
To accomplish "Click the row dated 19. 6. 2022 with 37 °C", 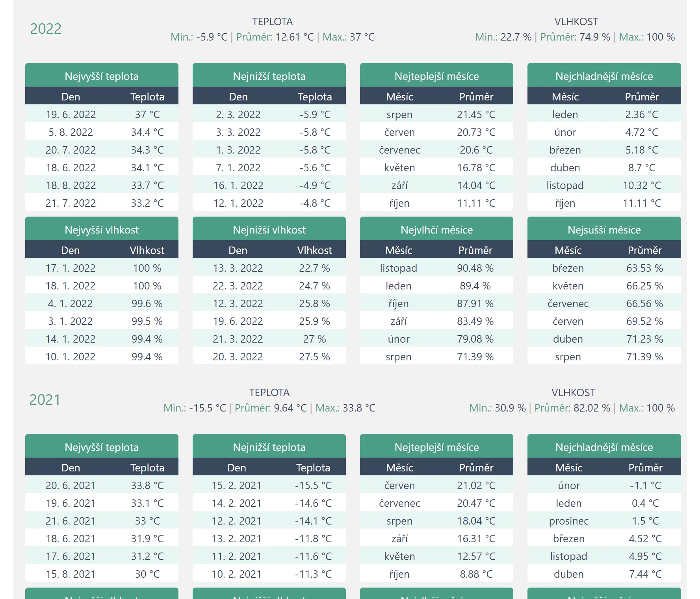I will coord(102,114).
